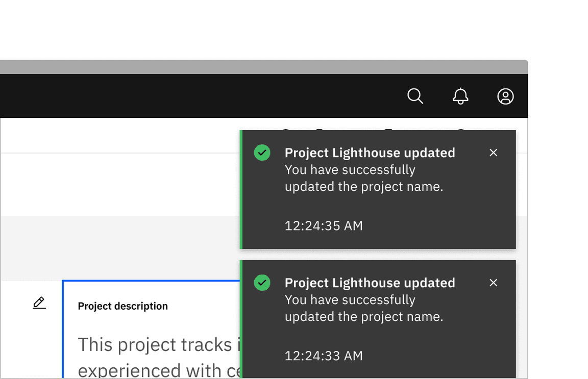This screenshot has height=379, width=588.
Task: Click the edit pencil icon
Action: point(39,303)
